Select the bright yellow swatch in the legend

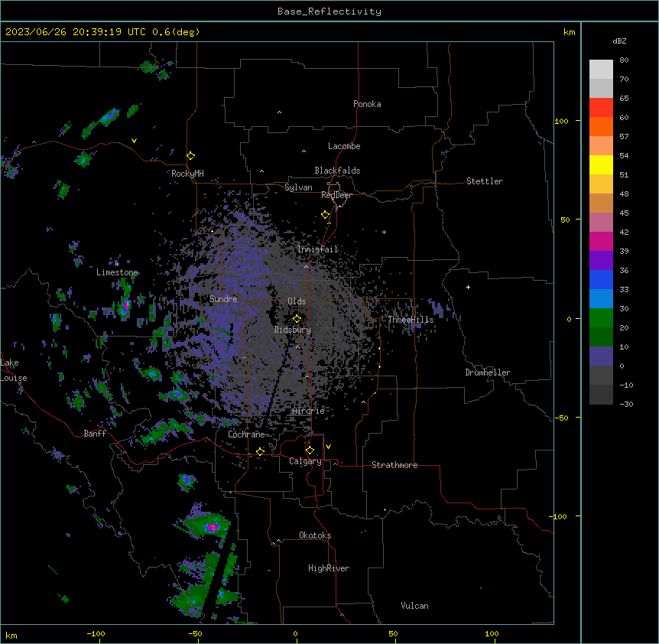tap(601, 164)
